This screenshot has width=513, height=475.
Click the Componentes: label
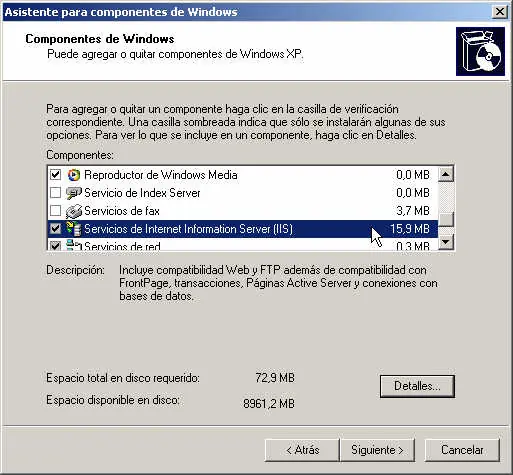(80, 155)
